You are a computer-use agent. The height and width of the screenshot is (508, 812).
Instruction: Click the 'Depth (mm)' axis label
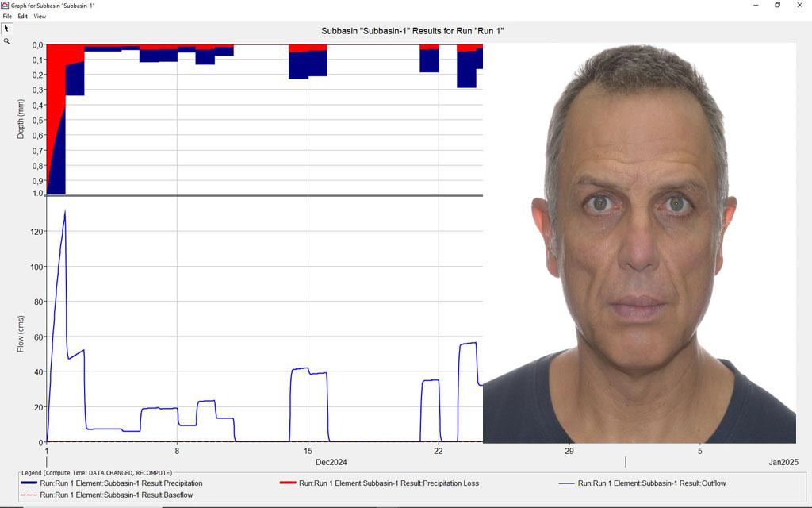point(21,119)
